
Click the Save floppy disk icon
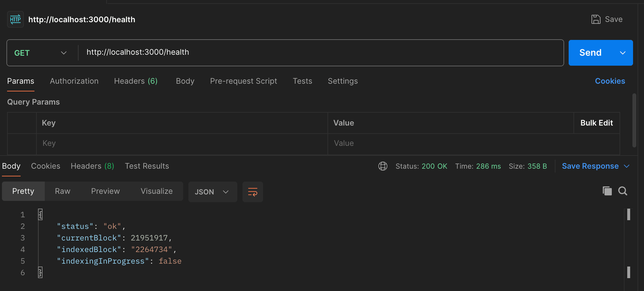[x=596, y=19]
